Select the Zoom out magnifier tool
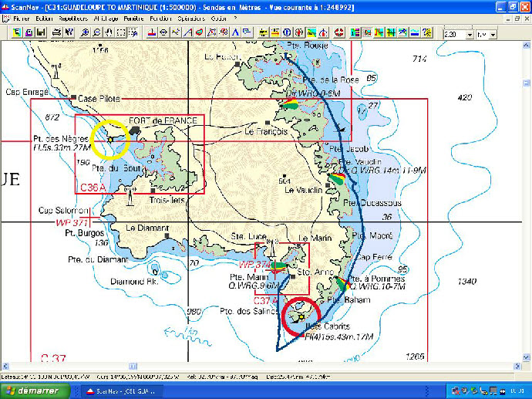 point(96,33)
